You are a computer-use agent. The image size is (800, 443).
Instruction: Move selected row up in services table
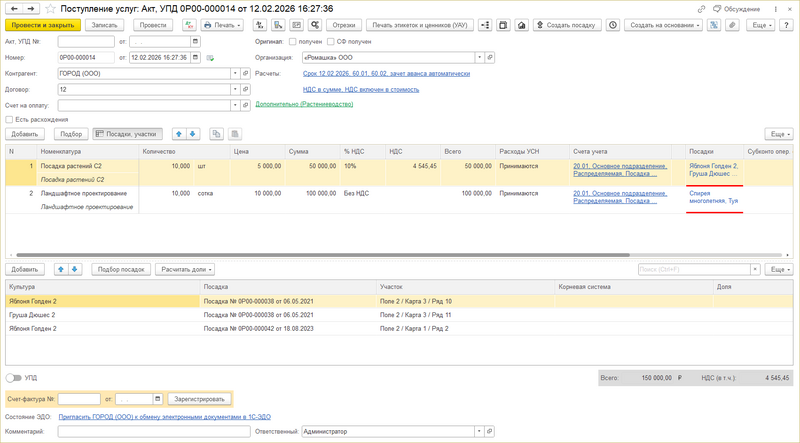pos(179,133)
